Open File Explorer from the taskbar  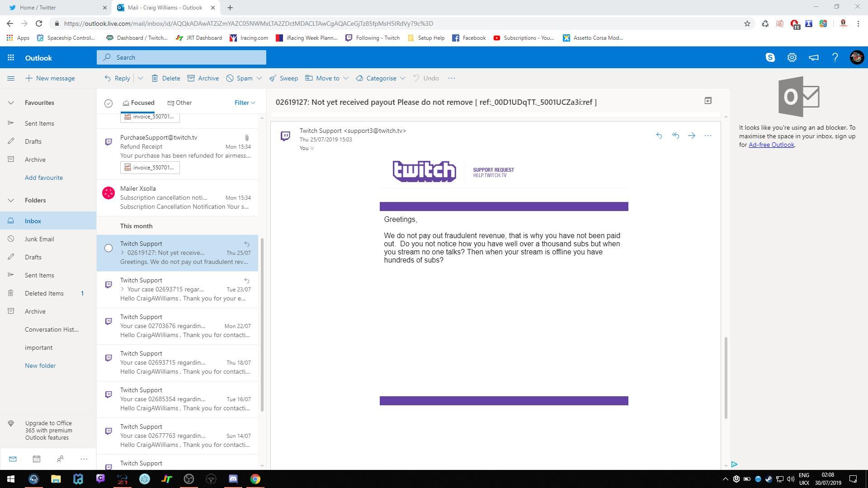coord(56,479)
